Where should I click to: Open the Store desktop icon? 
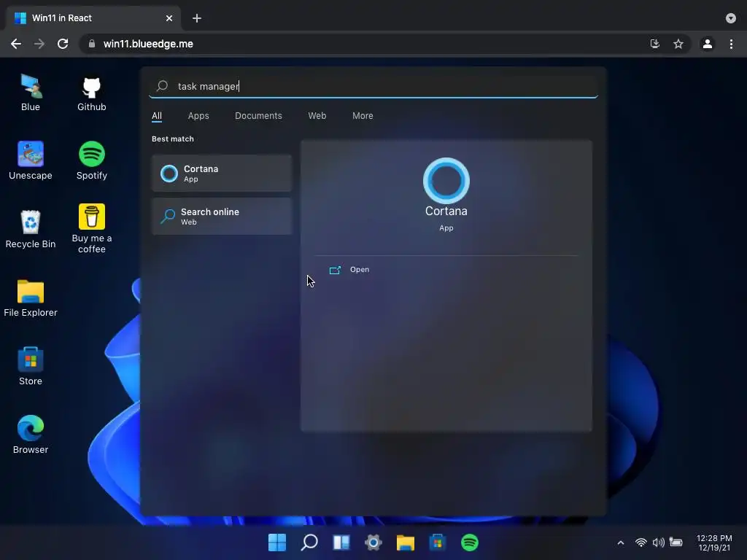pos(31,366)
